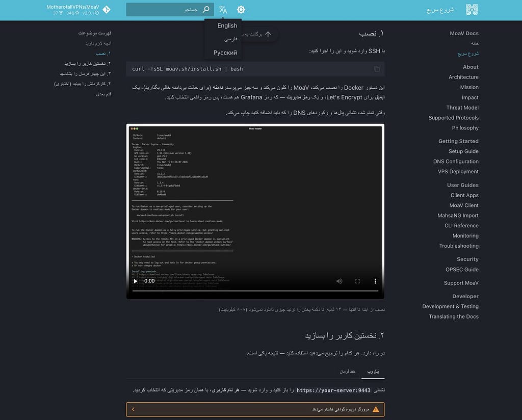Click the video time 0:00 display

[149, 281]
